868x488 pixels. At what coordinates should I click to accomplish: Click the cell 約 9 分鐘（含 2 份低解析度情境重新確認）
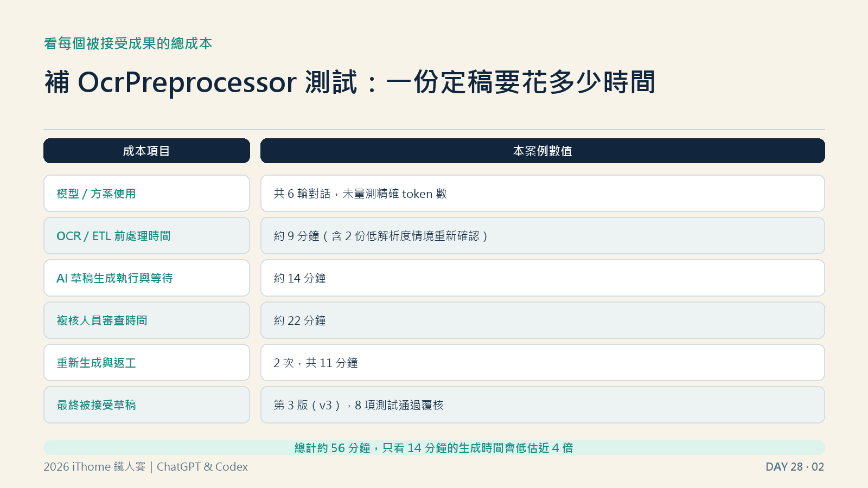tap(542, 236)
